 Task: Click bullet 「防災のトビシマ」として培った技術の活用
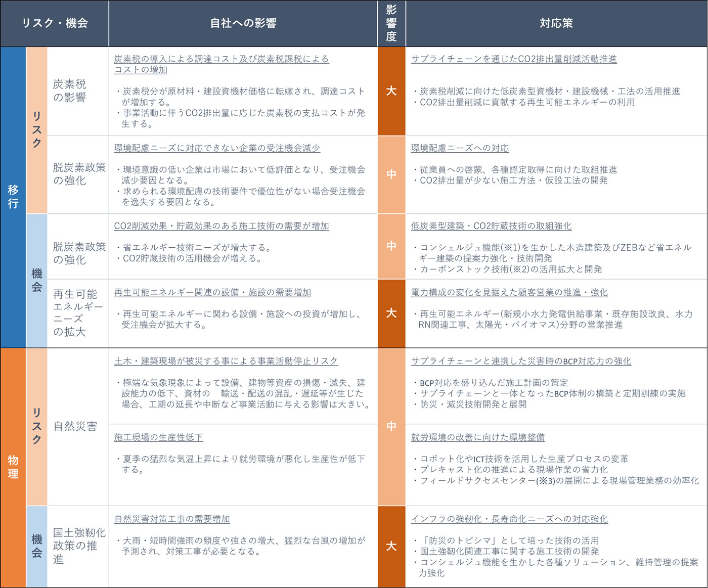[505, 541]
